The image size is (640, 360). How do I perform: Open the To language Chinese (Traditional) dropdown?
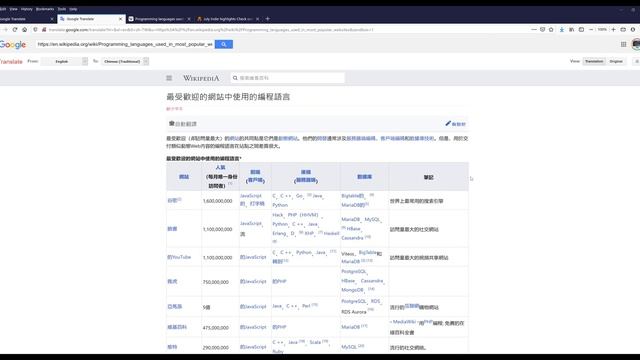pyautogui.click(x=125, y=61)
